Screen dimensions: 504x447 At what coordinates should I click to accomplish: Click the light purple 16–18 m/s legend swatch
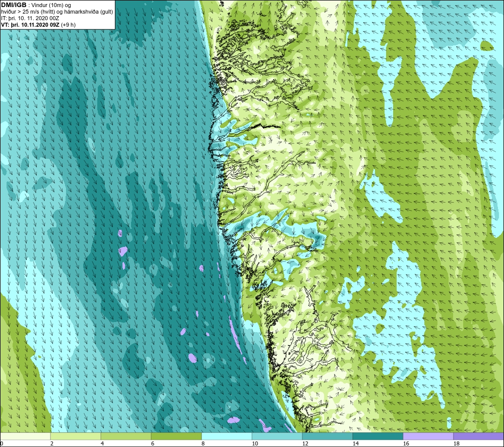point(428,436)
